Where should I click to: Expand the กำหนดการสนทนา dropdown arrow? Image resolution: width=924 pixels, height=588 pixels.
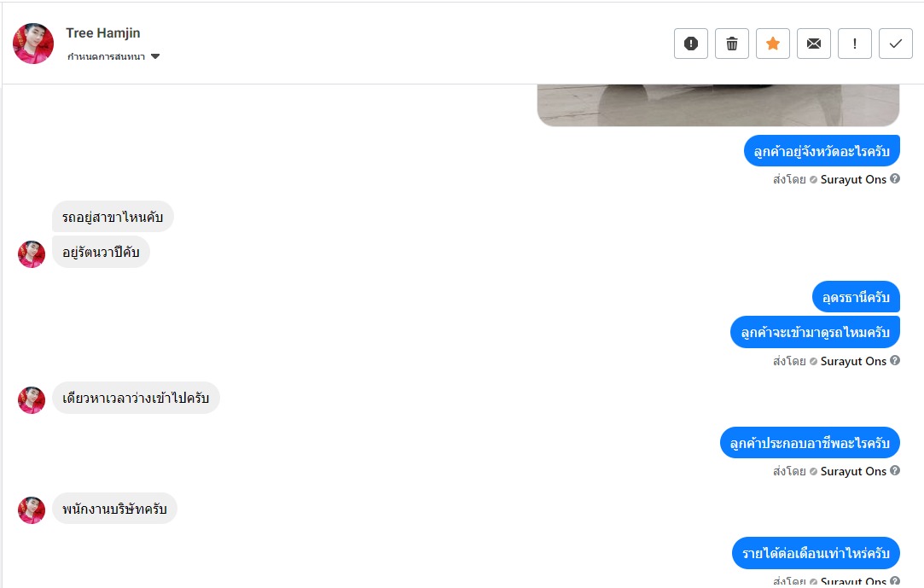click(x=155, y=56)
